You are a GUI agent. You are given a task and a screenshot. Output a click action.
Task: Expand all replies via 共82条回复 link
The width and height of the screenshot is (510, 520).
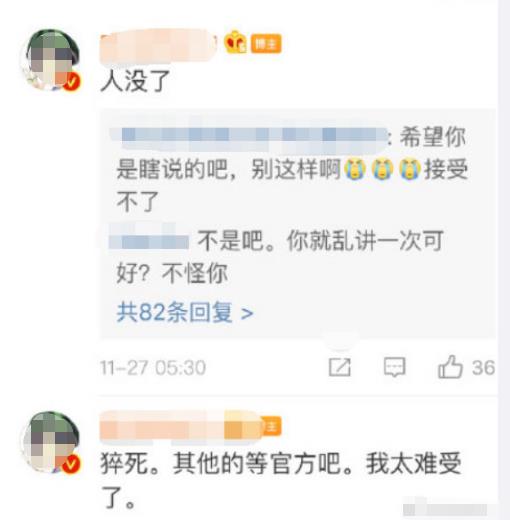click(185, 313)
